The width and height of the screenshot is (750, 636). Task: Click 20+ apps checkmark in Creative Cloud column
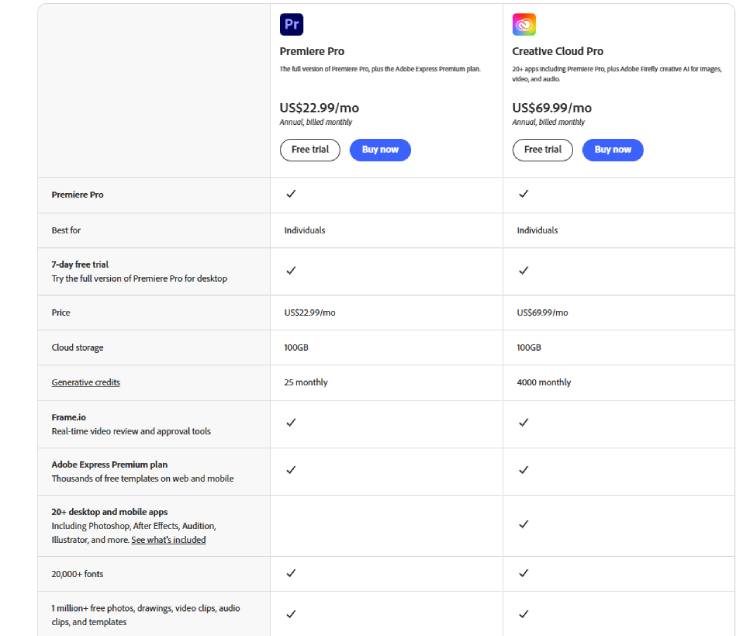(x=524, y=525)
